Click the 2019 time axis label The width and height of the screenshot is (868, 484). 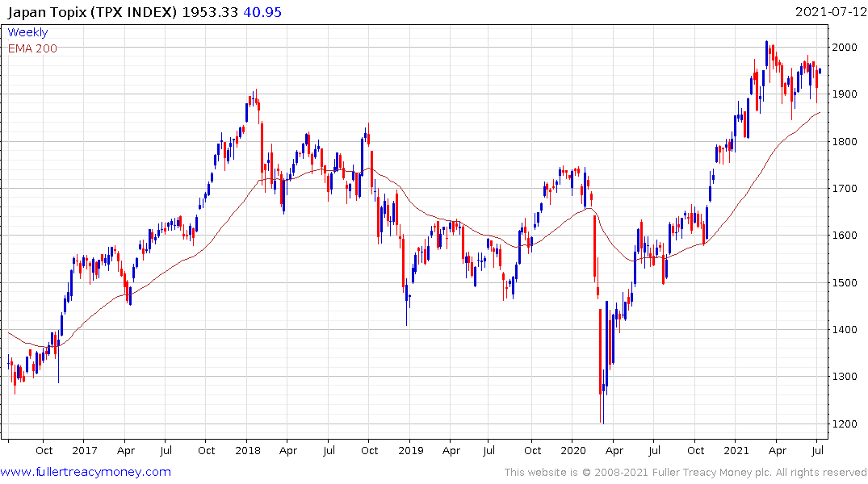[x=411, y=450]
